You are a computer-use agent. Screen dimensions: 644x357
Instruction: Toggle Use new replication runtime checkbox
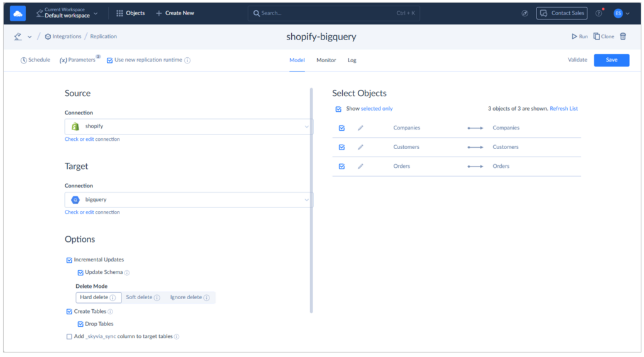(x=109, y=60)
